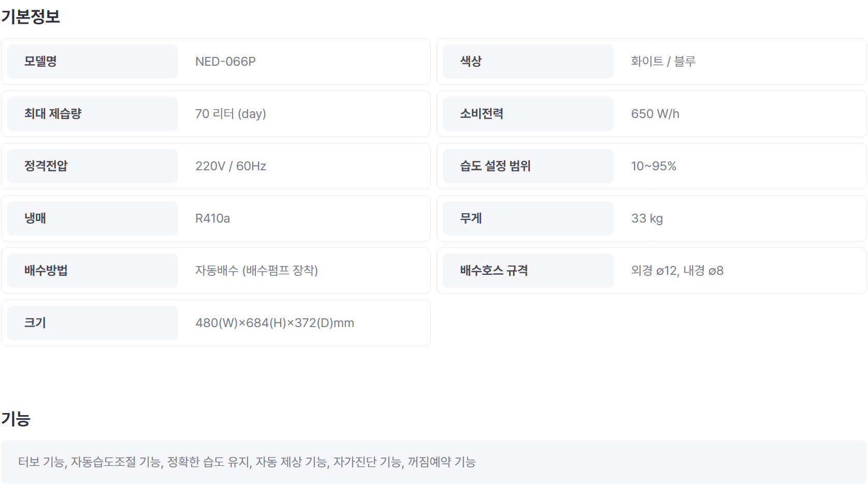The width and height of the screenshot is (868, 485).
Task: Select the 10~95% humidity range value
Action: [654, 166]
